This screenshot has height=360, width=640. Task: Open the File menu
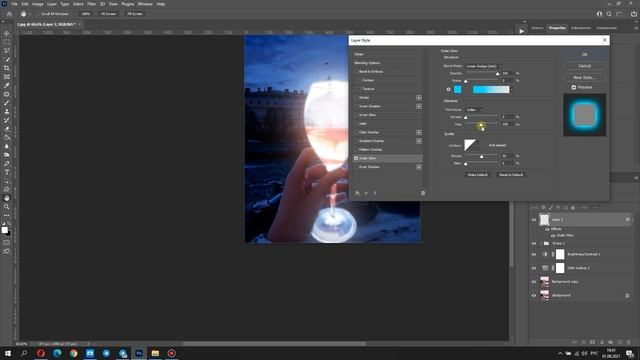click(14, 4)
